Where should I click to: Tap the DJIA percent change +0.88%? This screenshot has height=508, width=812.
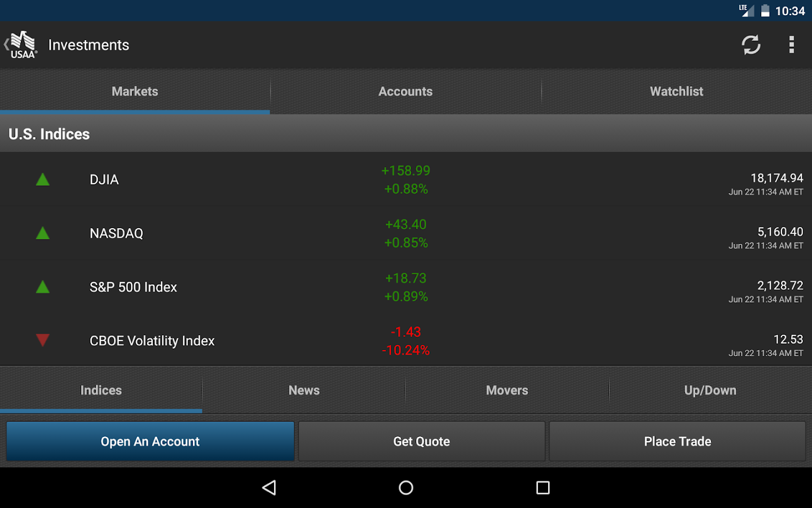406,189
